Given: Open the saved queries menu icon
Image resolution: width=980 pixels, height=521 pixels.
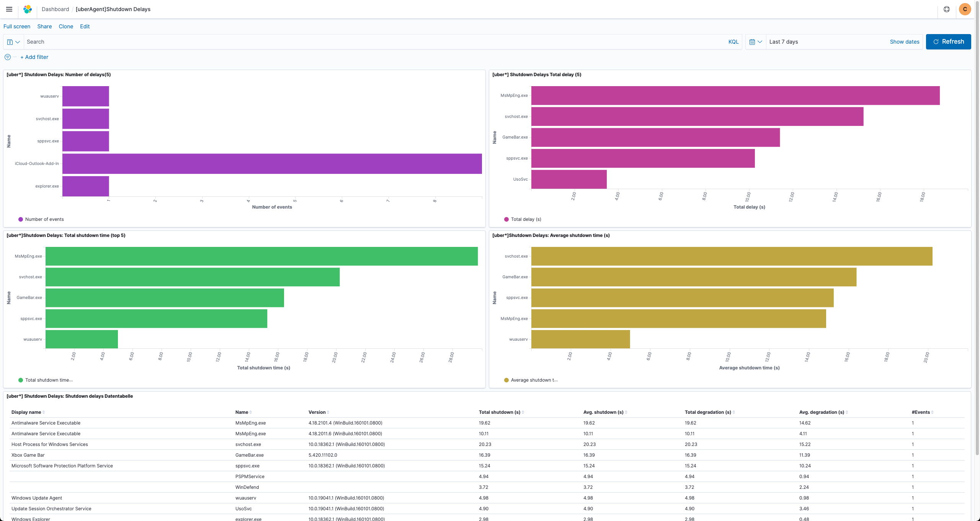Looking at the screenshot, I should 13,42.
